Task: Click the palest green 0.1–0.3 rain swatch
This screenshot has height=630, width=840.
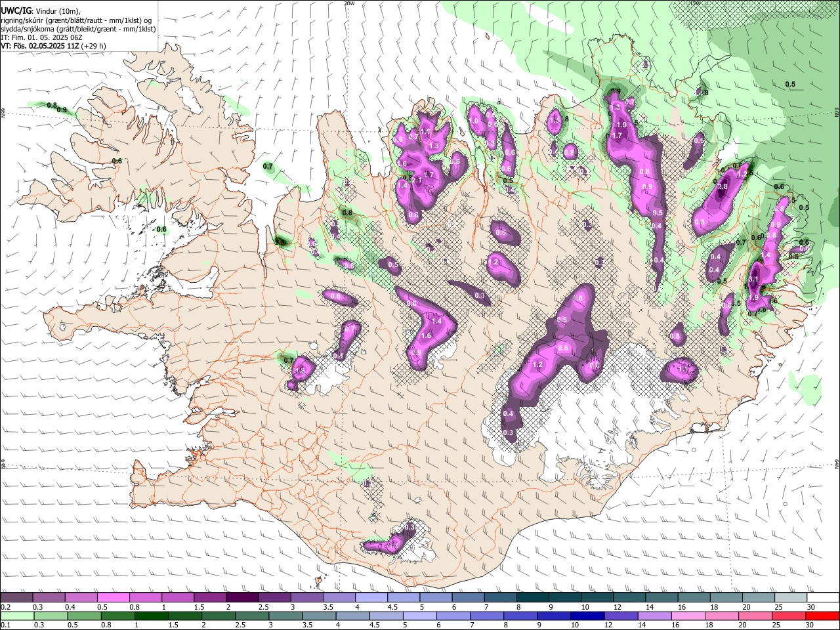Action: [17, 616]
